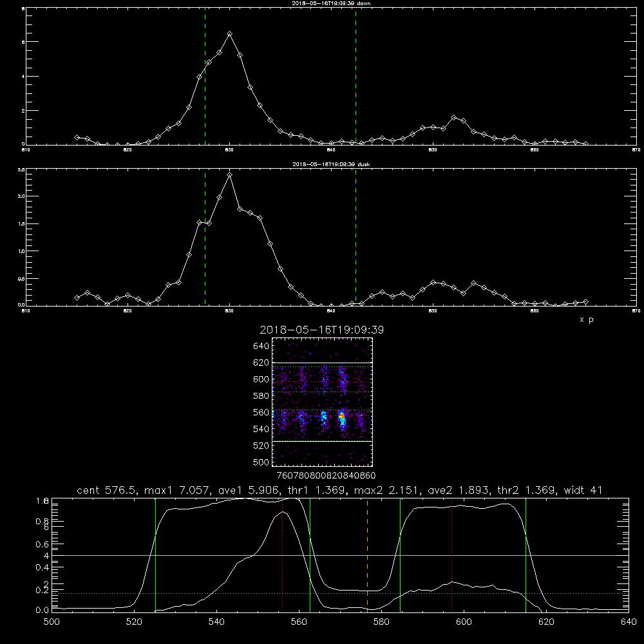Click the "580" x-axis label of bottom plot
Image resolution: width=644 pixels, height=644 pixels.
click(381, 622)
